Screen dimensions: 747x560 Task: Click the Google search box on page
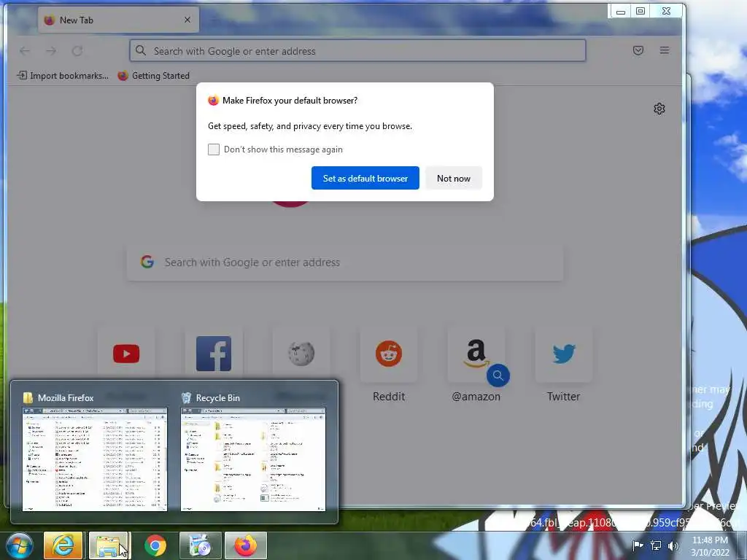345,262
